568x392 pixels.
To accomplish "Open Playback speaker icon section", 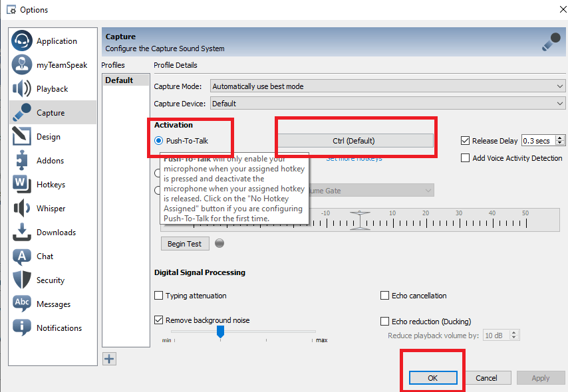I will [22, 89].
